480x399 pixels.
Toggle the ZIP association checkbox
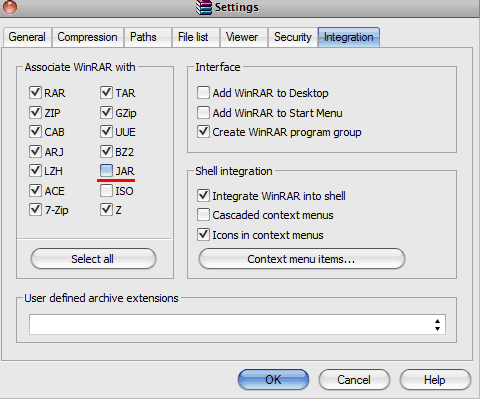(35, 112)
